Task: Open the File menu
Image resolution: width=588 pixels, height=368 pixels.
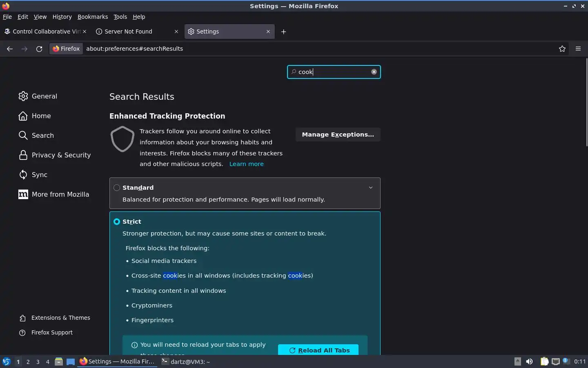Action: tap(7, 17)
